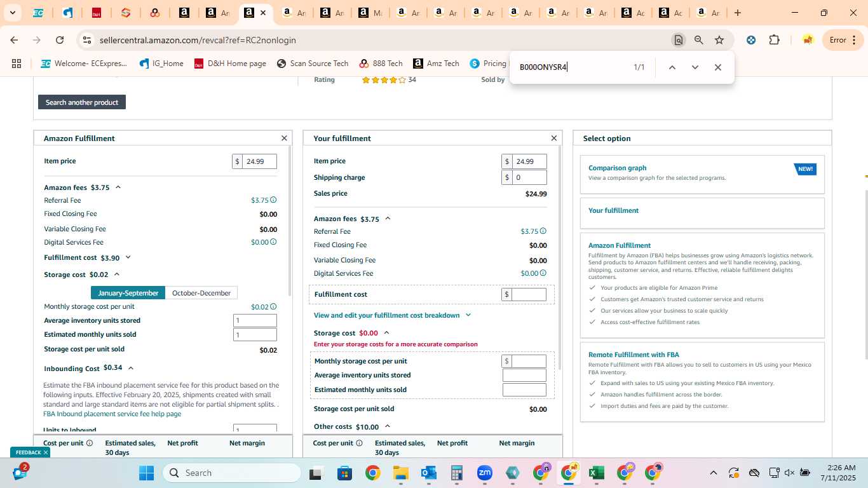This screenshot has height=488, width=868.
Task: Open the Scan Source Tech bookmark
Action: (313, 64)
